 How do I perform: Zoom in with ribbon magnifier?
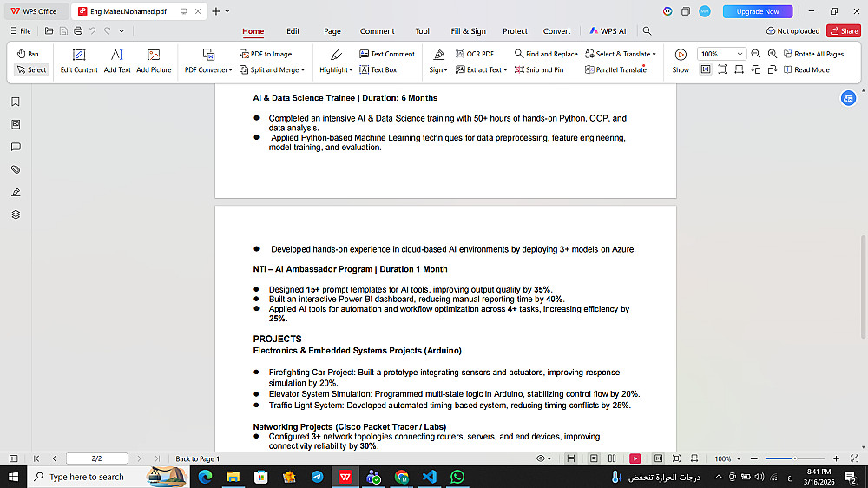click(x=773, y=54)
